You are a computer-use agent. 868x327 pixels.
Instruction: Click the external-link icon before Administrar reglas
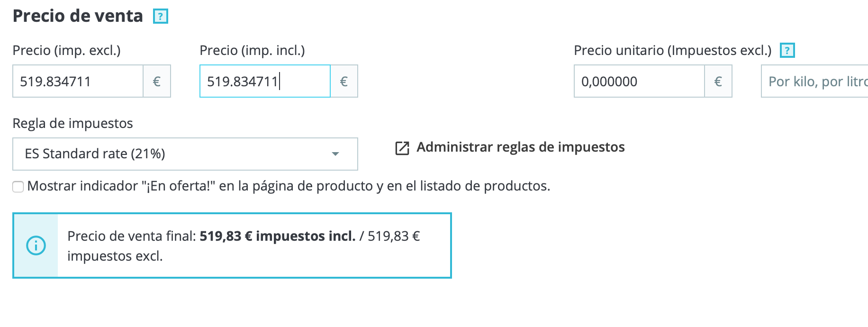pos(402,148)
